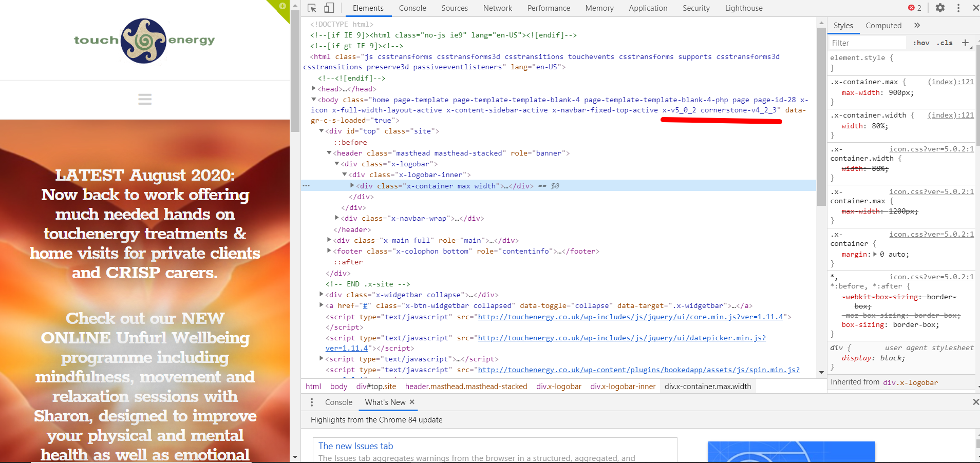Expand the x-navbar-wrap div node

tap(337, 218)
